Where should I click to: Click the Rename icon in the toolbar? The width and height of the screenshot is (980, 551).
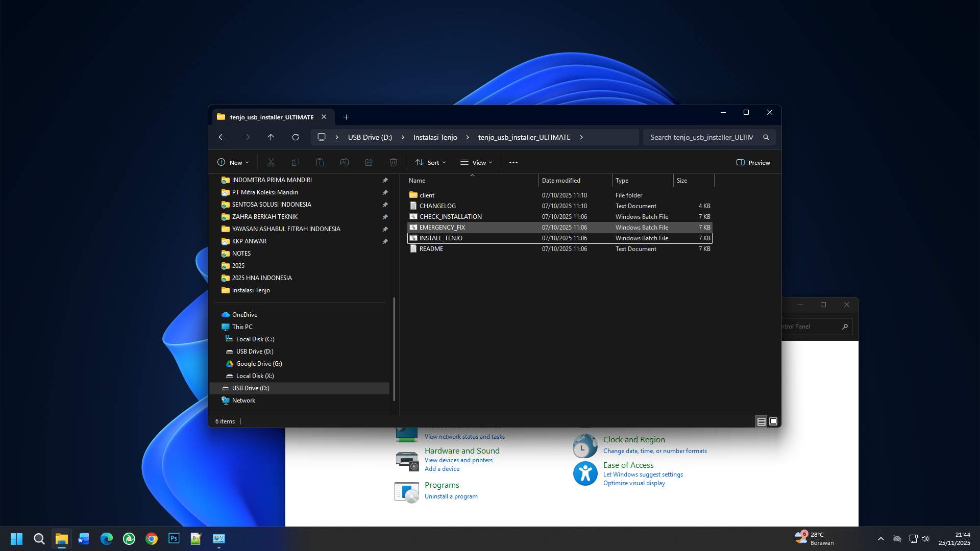(345, 162)
